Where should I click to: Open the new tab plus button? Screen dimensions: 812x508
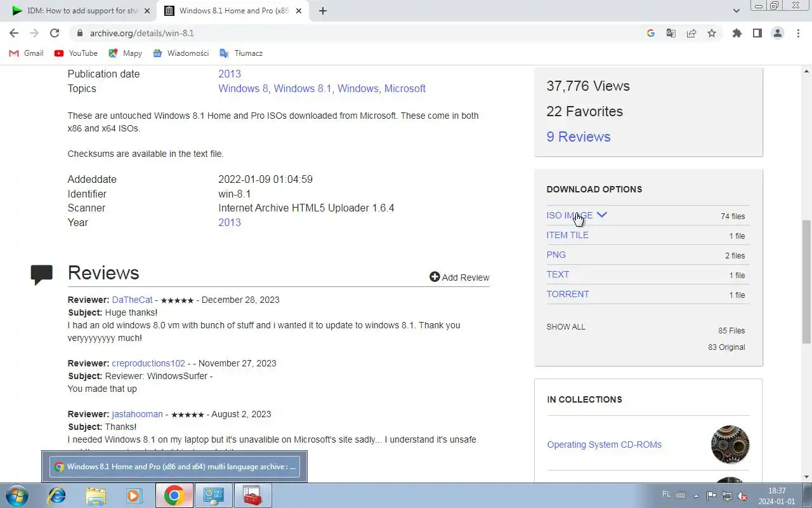coord(322,11)
